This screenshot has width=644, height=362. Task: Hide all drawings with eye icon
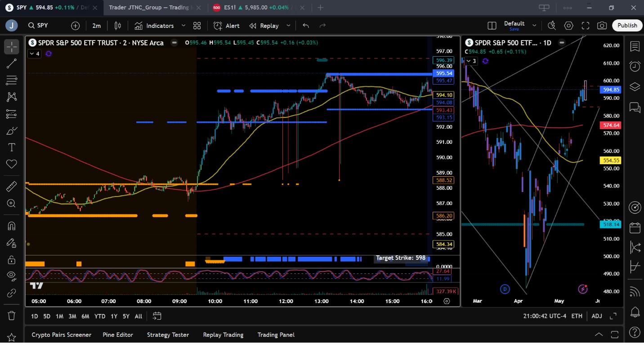pos(12,276)
